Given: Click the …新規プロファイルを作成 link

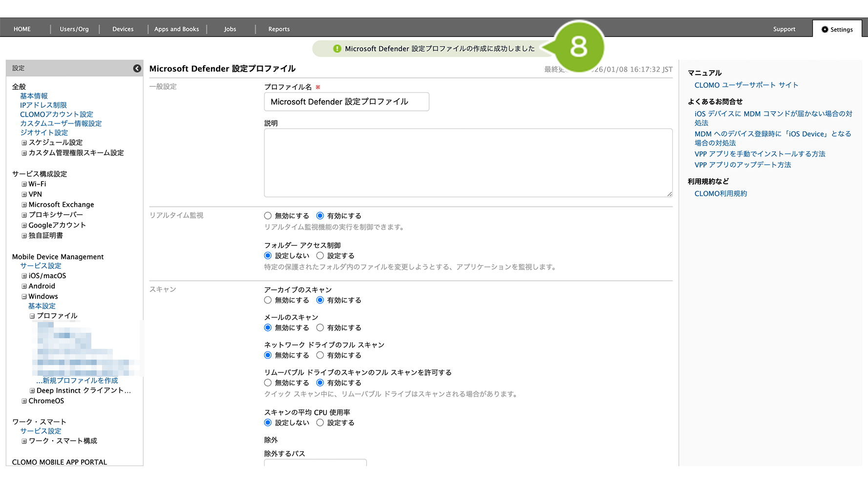Looking at the screenshot, I should coord(77,381).
